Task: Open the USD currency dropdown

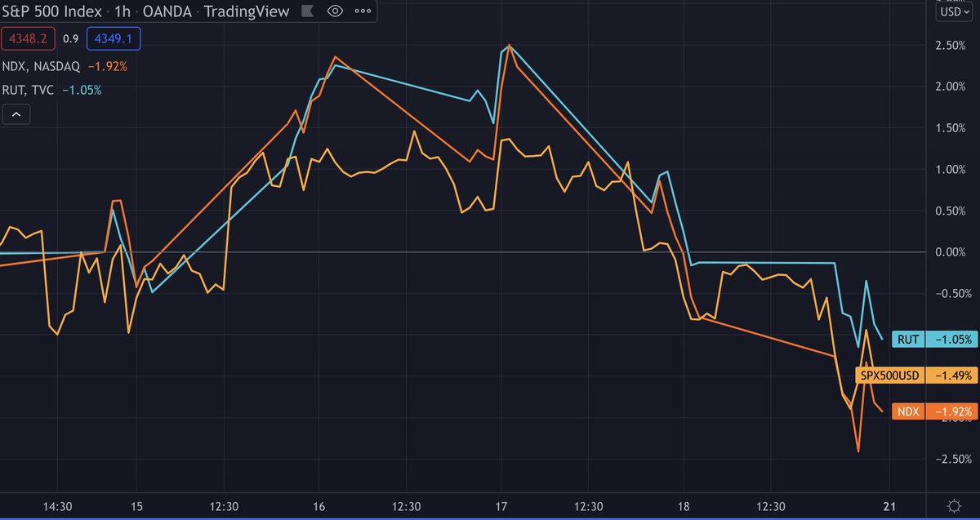Action: pyautogui.click(x=955, y=12)
